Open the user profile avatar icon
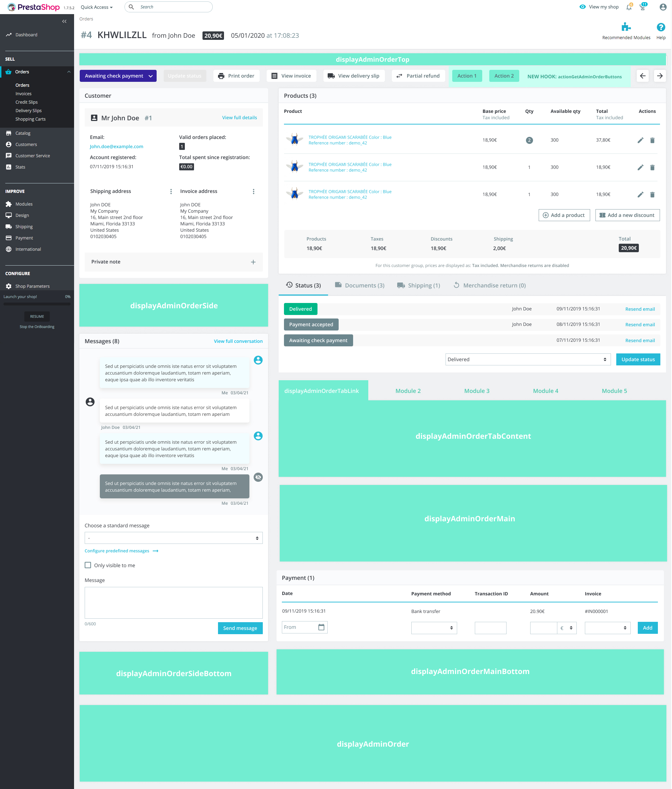The width and height of the screenshot is (672, 789). pos(663,7)
